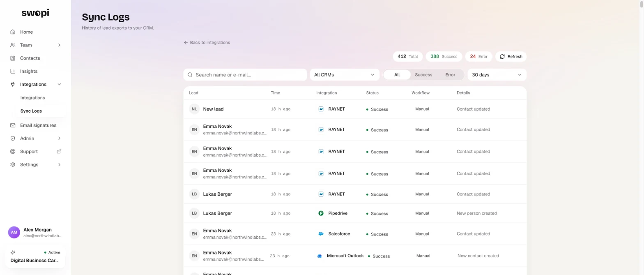Click the Settings gear icon
The image size is (644, 275).
[13, 165]
